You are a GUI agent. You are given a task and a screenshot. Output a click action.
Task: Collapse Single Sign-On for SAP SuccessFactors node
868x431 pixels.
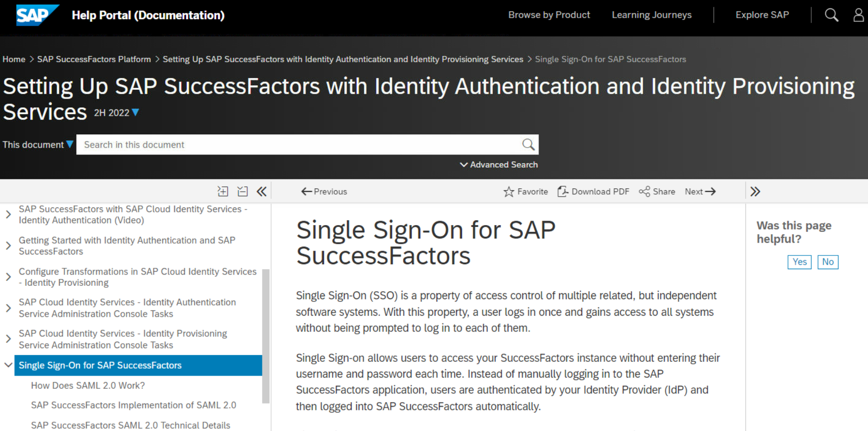tap(8, 365)
